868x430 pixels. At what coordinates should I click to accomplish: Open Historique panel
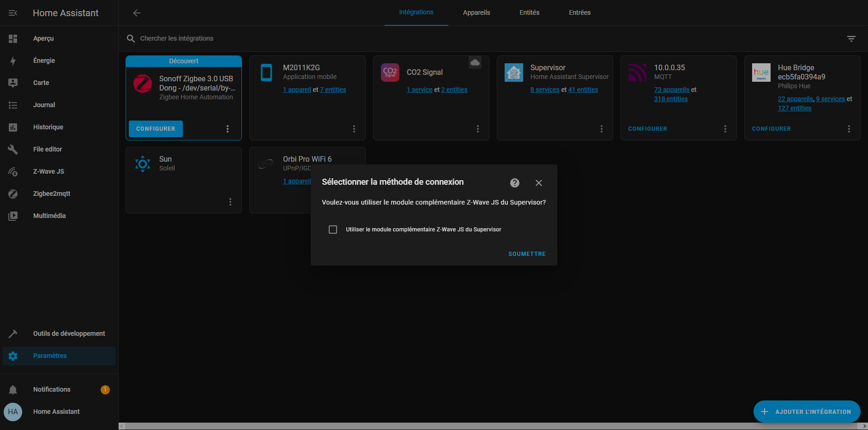(59, 127)
